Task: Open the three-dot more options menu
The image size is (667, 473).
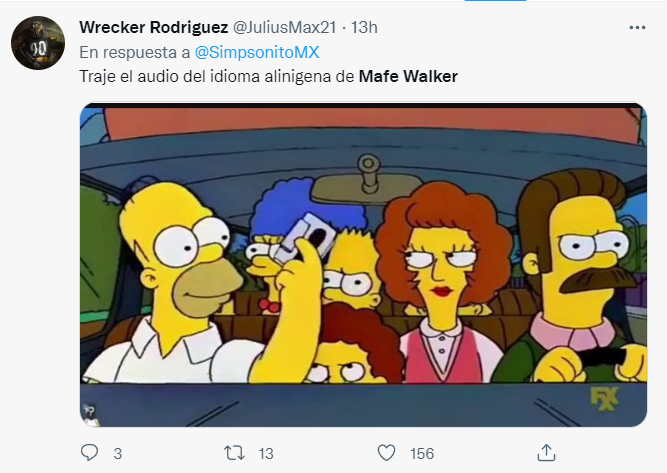Action: (x=637, y=28)
